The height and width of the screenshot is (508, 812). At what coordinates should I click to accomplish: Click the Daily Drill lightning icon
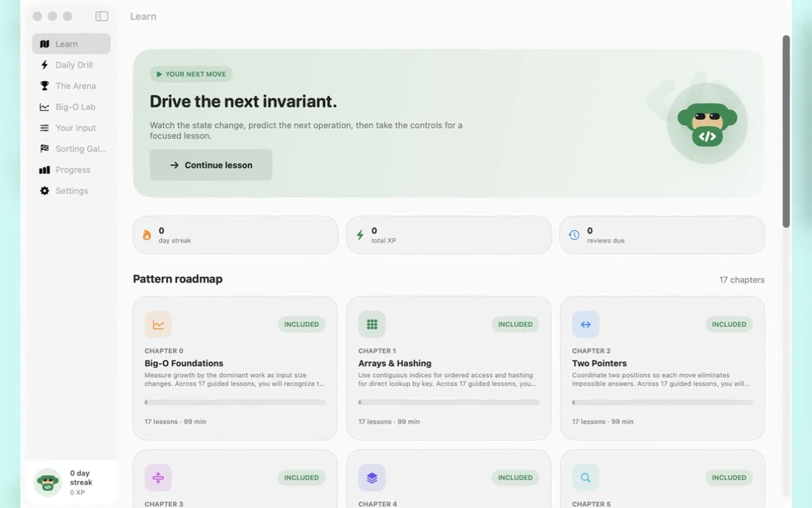45,65
